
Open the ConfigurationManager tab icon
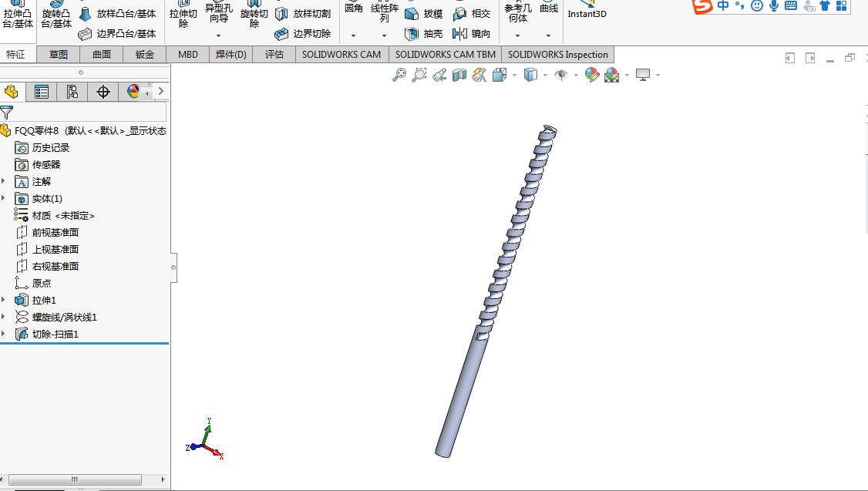72,91
